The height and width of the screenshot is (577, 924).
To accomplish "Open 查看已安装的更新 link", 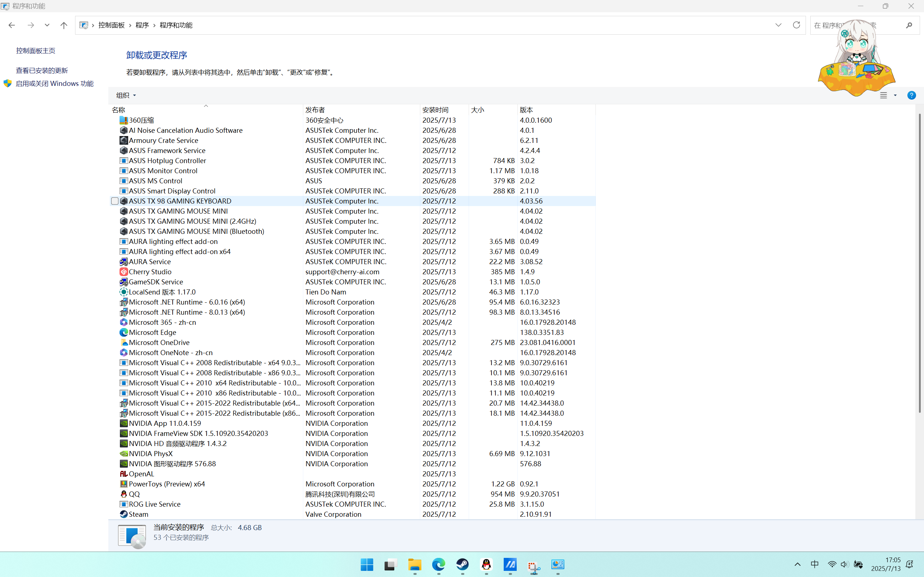I will tap(42, 71).
